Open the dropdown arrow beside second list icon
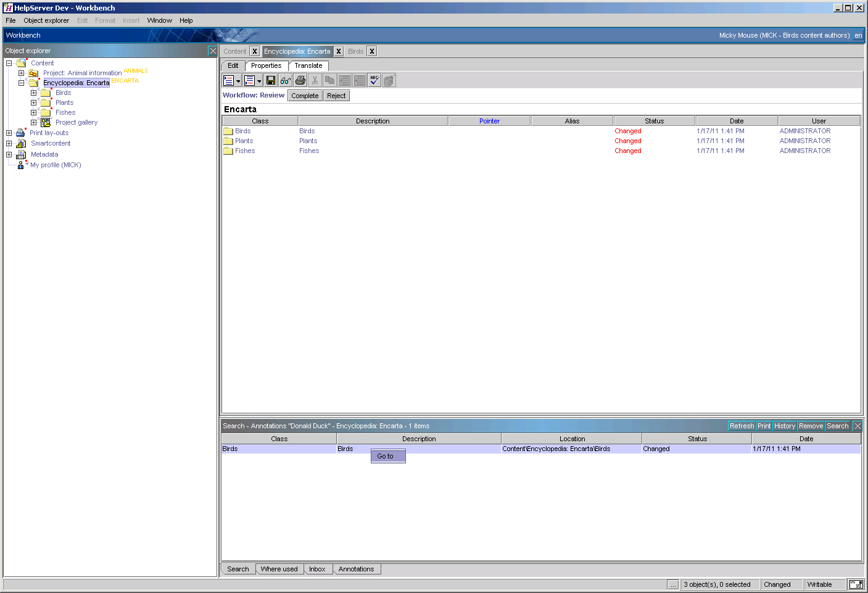Image resolution: width=868 pixels, height=593 pixels. 259,81
